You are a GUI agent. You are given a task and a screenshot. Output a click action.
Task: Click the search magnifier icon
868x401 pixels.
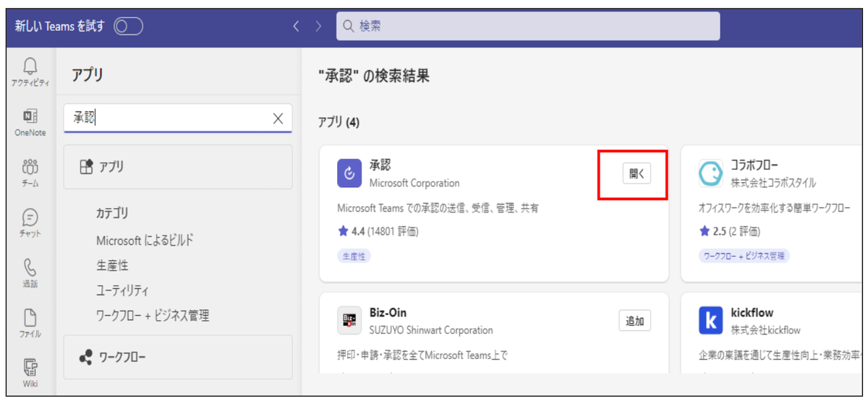[x=349, y=26]
